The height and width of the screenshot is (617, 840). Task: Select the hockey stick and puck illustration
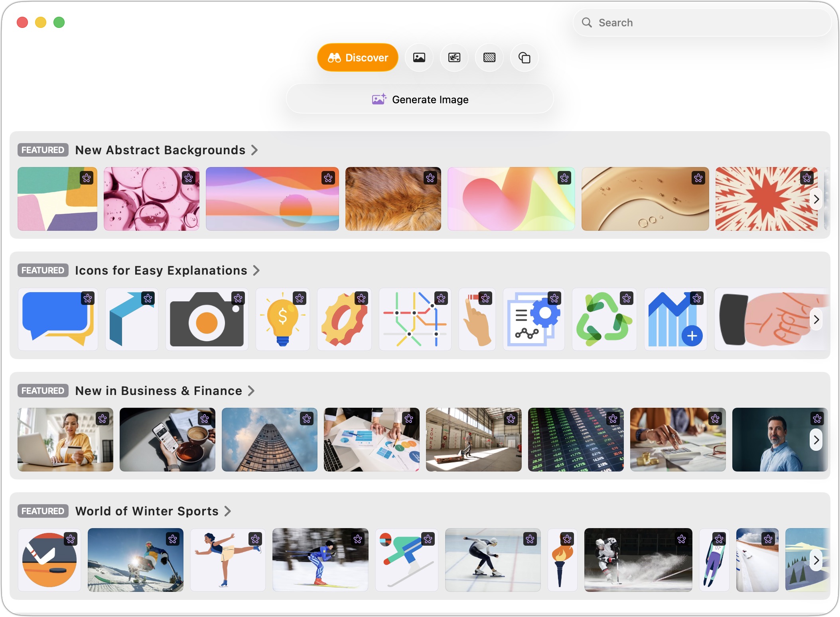49,560
